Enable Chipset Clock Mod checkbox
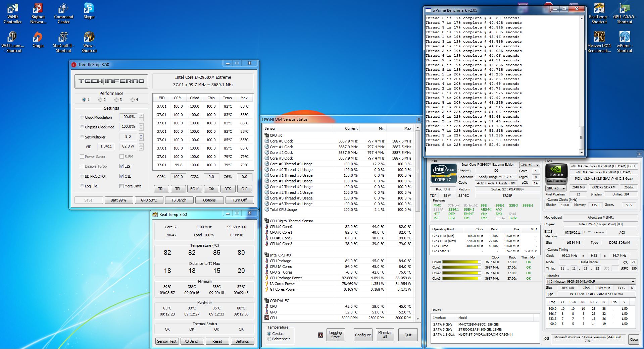 click(82, 127)
